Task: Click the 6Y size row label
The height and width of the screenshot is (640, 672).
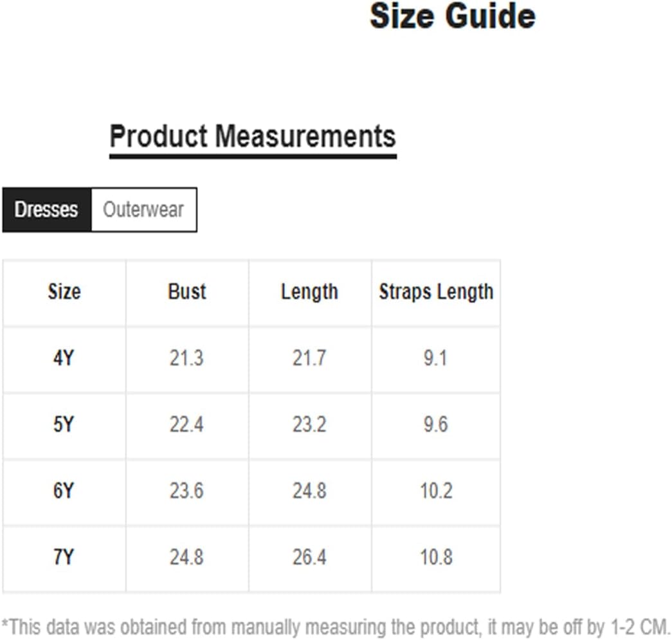Action: coord(64,491)
